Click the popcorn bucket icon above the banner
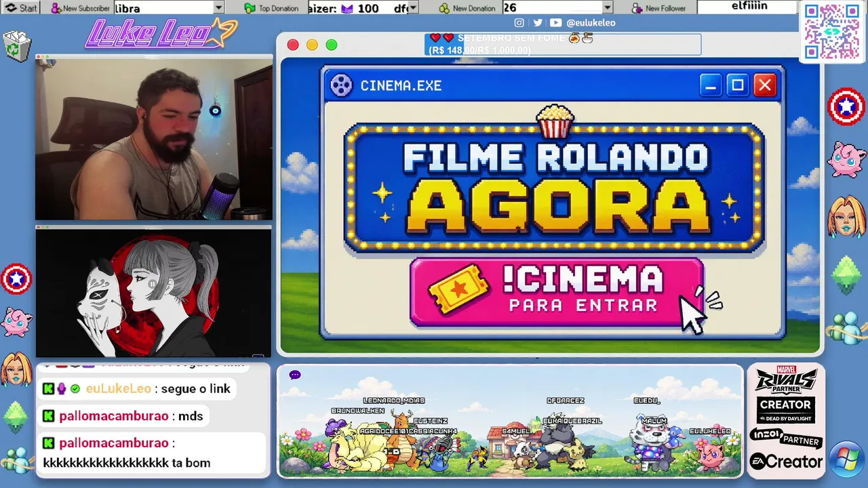This screenshot has width=868, height=488. 555,121
